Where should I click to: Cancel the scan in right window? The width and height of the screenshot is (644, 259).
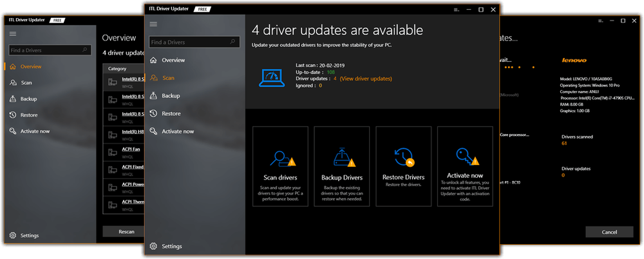[609, 232]
